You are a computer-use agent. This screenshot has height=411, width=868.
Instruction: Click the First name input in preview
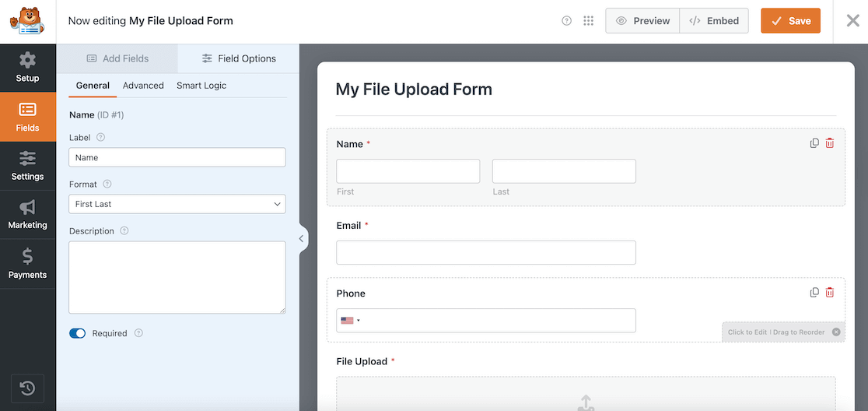[408, 171]
